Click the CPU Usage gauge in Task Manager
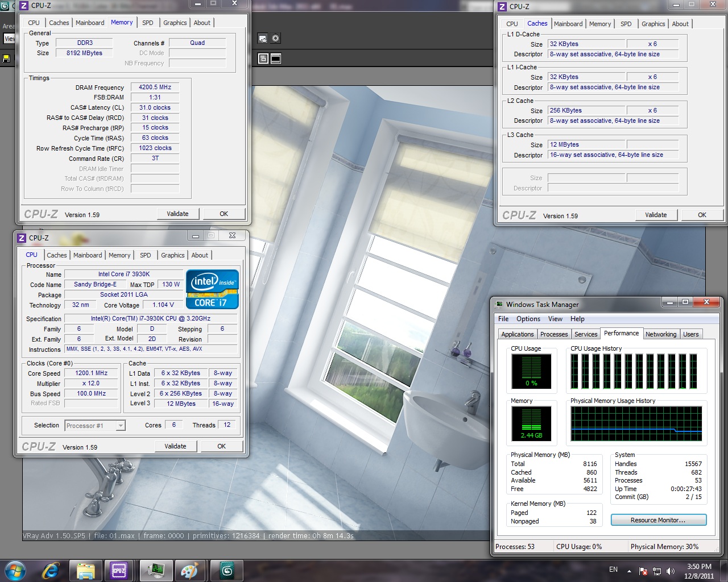728x582 pixels. [x=531, y=371]
